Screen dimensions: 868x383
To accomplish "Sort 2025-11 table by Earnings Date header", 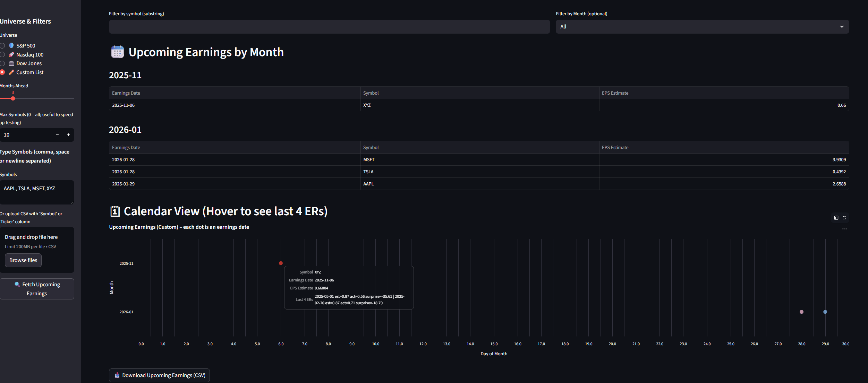I will tap(126, 93).
